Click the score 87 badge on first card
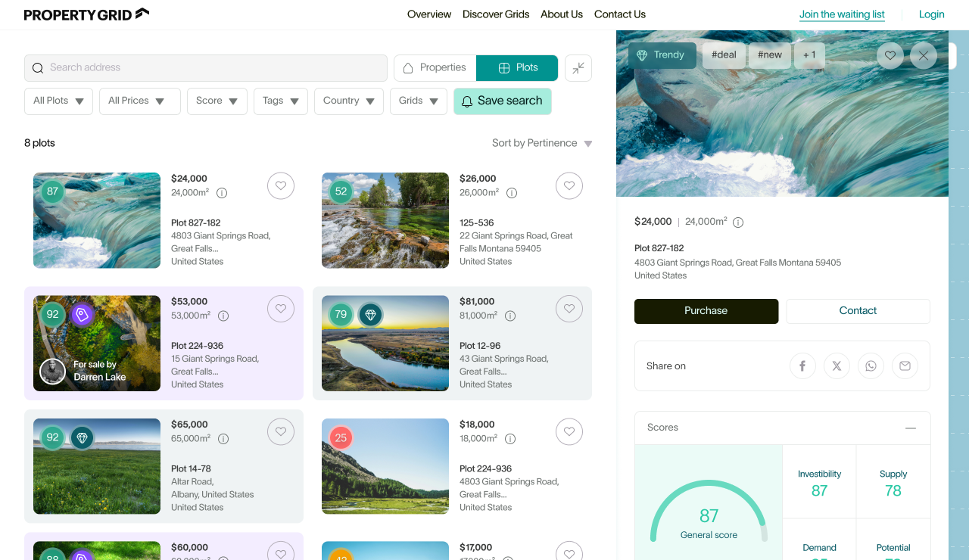Viewport: 969px width, 560px height. pyautogui.click(x=52, y=191)
